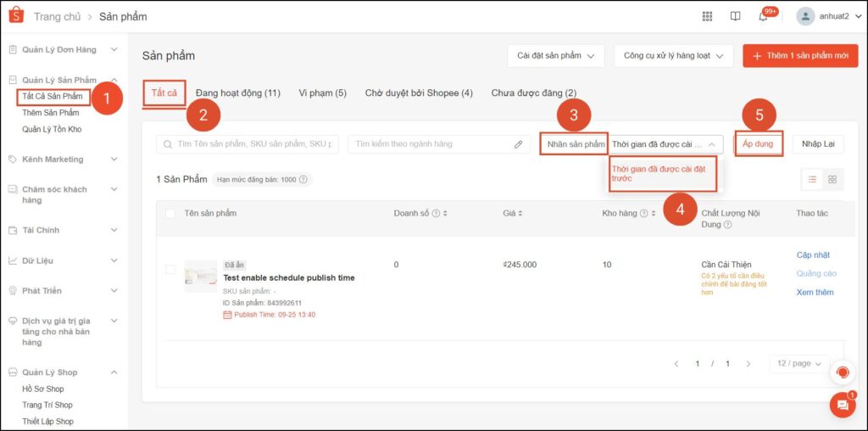Tick the select-all checkbox in table header
868x431 pixels.
170,213
